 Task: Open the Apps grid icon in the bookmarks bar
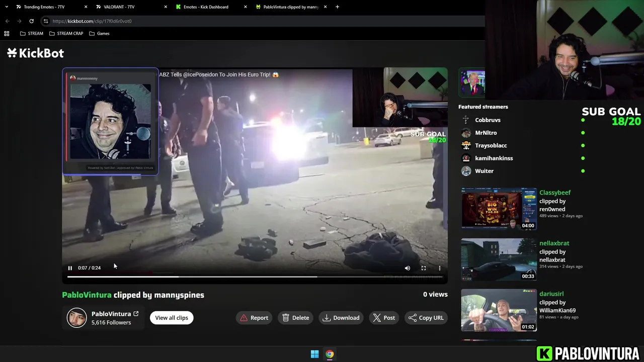[7, 33]
